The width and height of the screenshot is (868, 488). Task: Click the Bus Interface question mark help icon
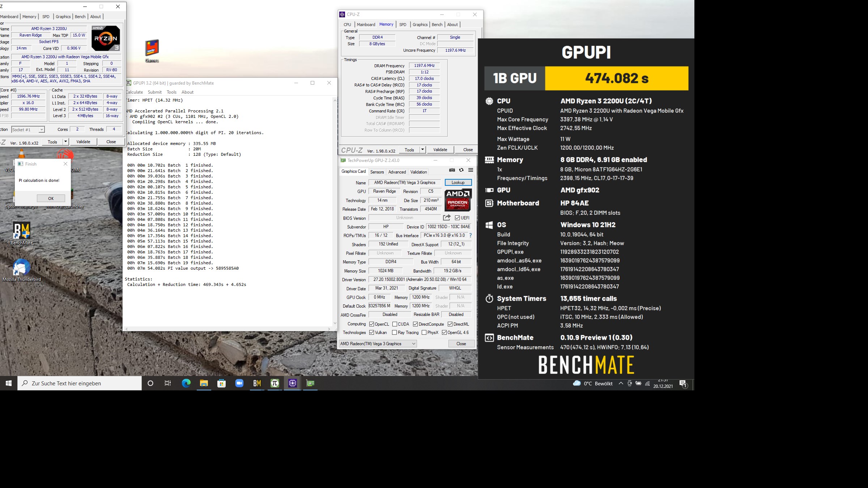(471, 235)
